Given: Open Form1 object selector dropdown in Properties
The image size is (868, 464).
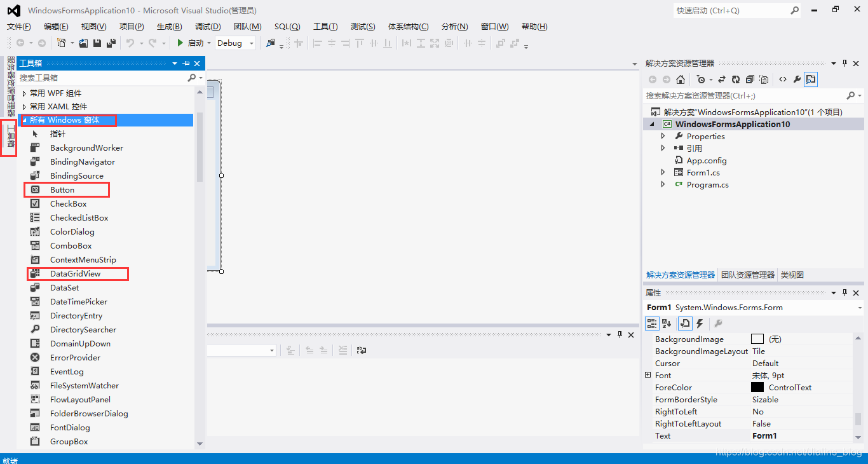Looking at the screenshot, I should [859, 308].
